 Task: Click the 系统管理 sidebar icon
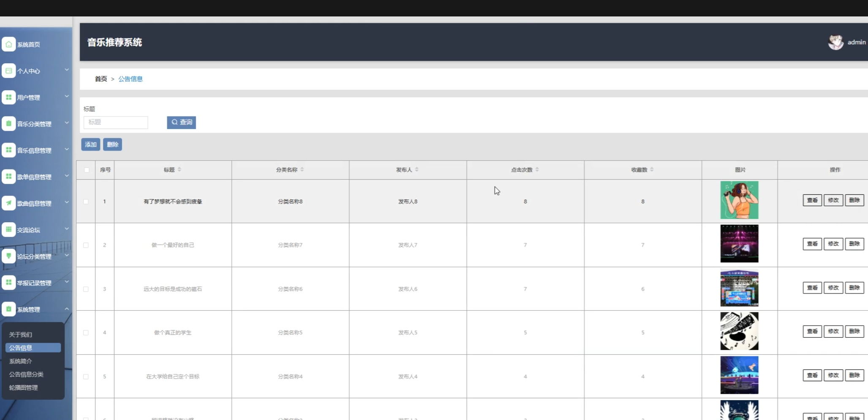click(x=8, y=309)
